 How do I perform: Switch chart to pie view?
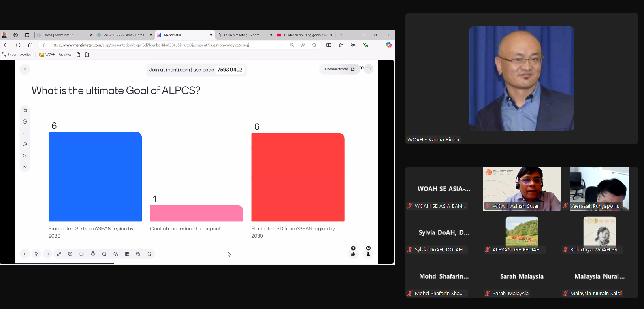point(25,144)
